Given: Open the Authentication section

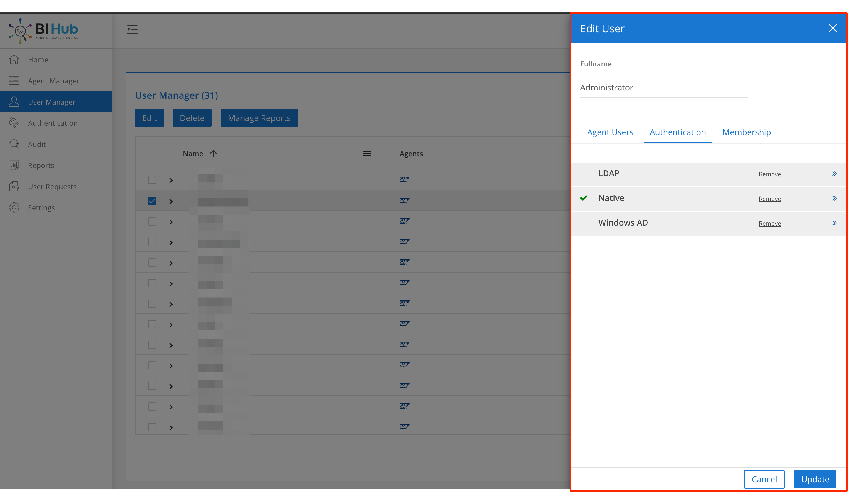Looking at the screenshot, I should tap(677, 132).
